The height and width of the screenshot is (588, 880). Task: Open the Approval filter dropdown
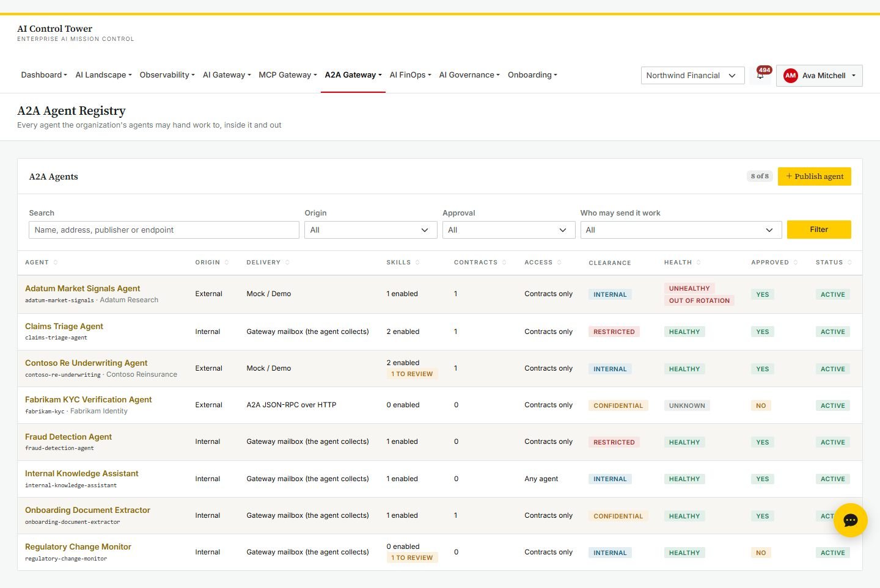pos(508,230)
